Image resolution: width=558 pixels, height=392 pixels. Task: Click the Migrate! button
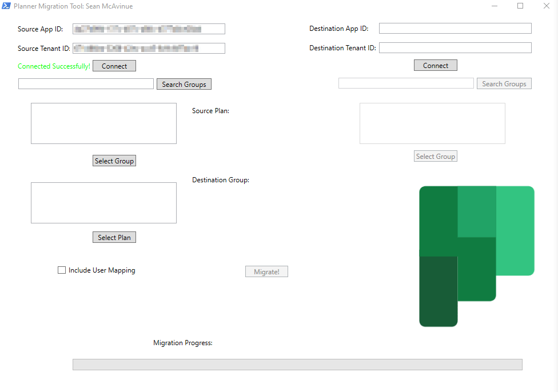pyautogui.click(x=266, y=271)
